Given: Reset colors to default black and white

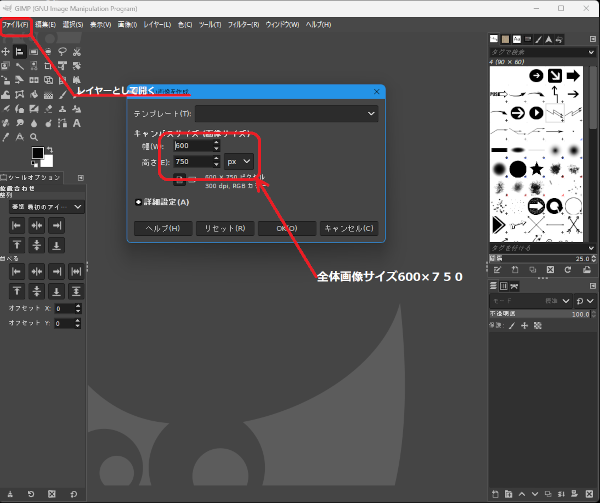Looking at the screenshot, I should [34, 164].
